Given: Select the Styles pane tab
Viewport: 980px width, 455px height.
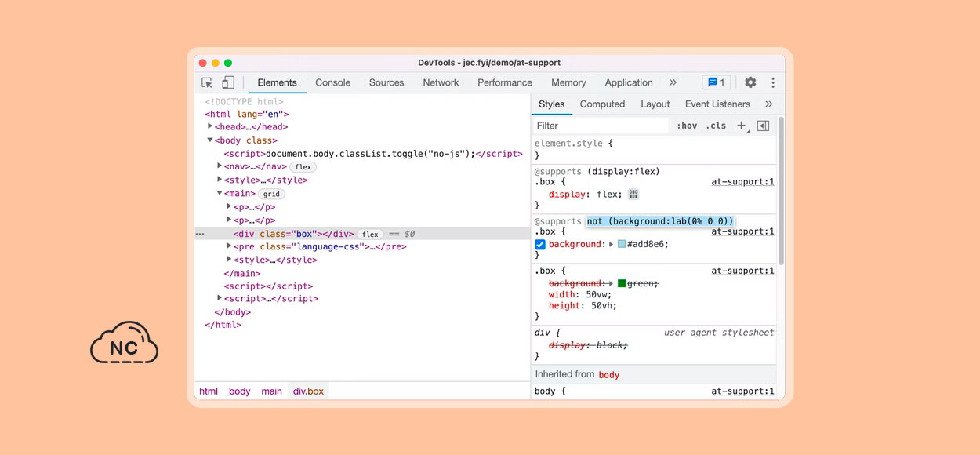Looking at the screenshot, I should [551, 104].
